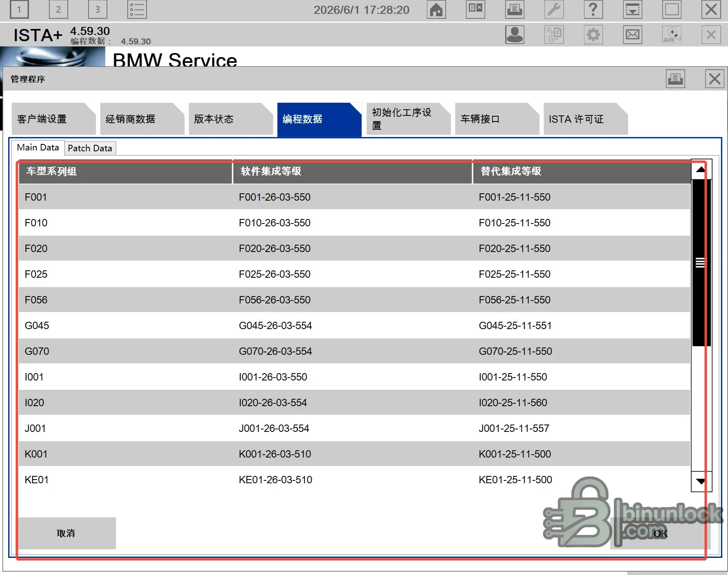Viewport: 728px width, 575px height.
Task: Click the F056-26-03-550 cell
Action: 275,300
